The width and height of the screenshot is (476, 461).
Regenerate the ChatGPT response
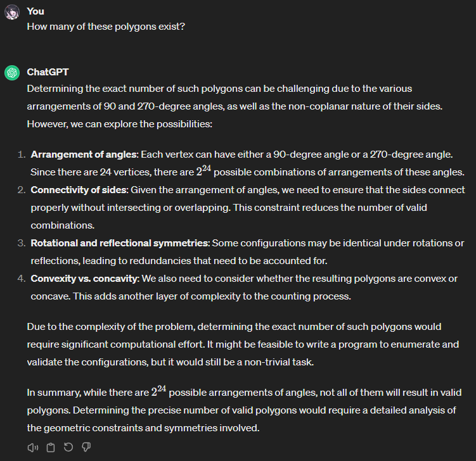68,447
